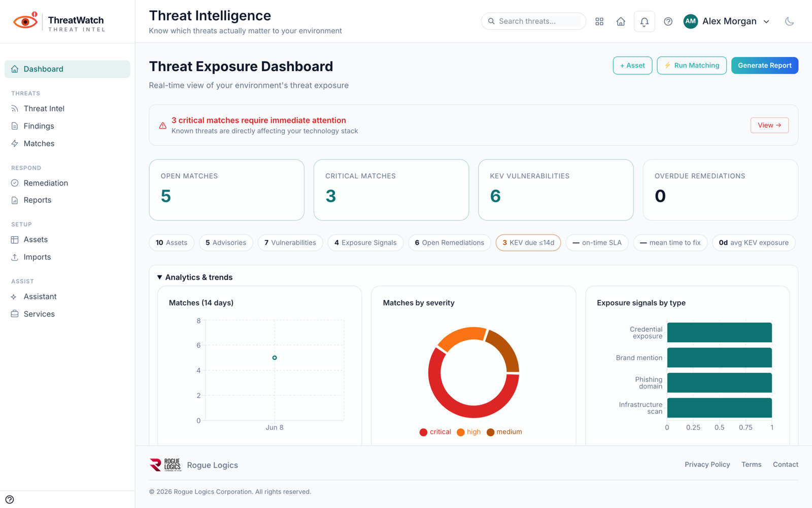
Task: Select the 3 KEV due ≤14d chip
Action: [528, 243]
